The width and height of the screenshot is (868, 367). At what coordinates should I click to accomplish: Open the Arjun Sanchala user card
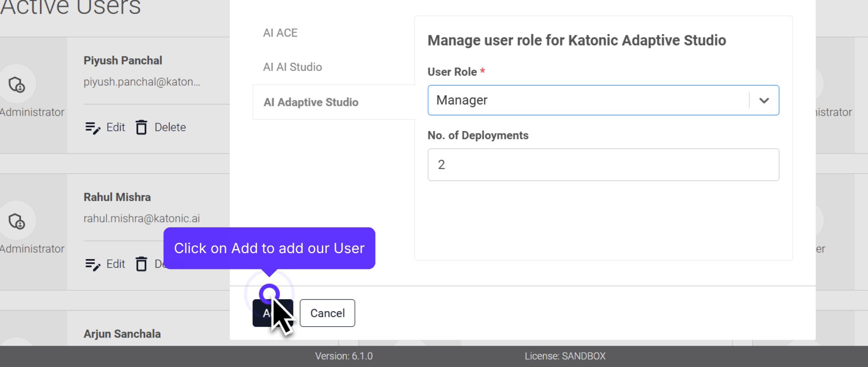pos(122,334)
